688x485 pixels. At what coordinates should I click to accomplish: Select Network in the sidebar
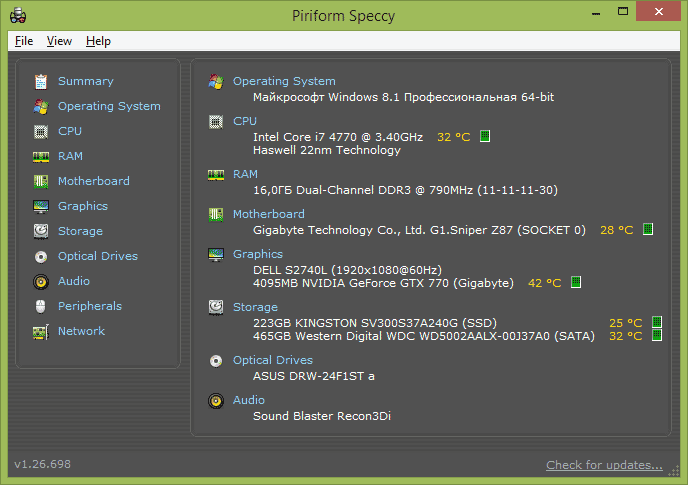pyautogui.click(x=81, y=331)
